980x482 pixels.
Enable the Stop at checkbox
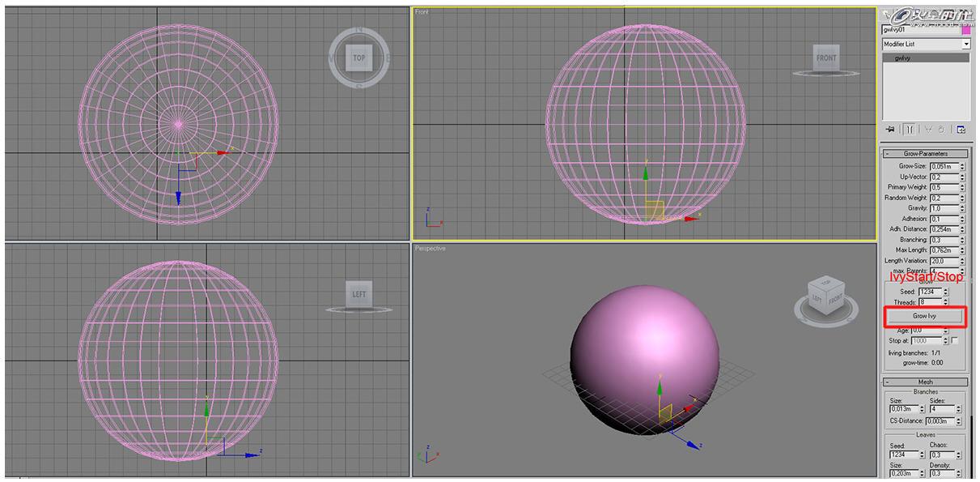coord(955,341)
